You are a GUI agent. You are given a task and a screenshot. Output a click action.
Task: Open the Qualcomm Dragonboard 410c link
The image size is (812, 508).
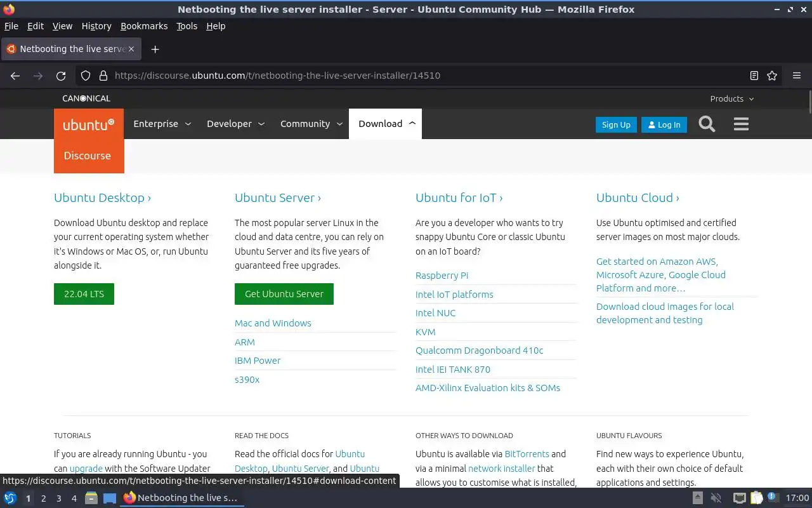(479, 351)
